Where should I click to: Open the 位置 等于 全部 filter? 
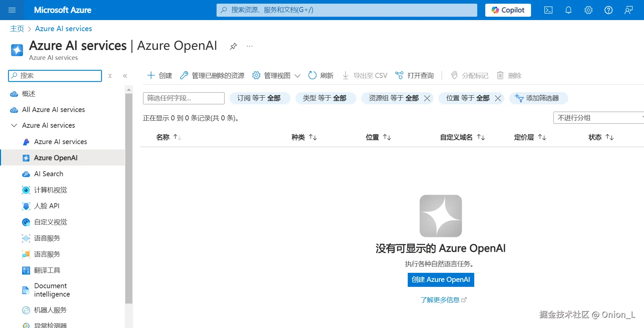[468, 98]
